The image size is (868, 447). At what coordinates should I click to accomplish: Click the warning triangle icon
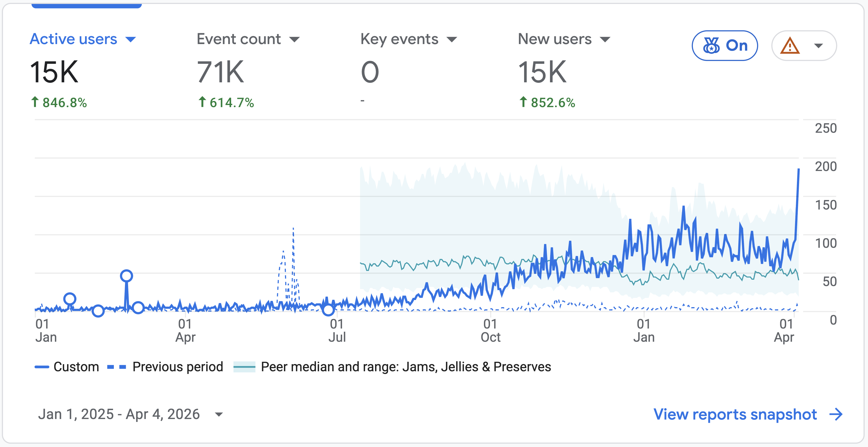pyautogui.click(x=790, y=45)
